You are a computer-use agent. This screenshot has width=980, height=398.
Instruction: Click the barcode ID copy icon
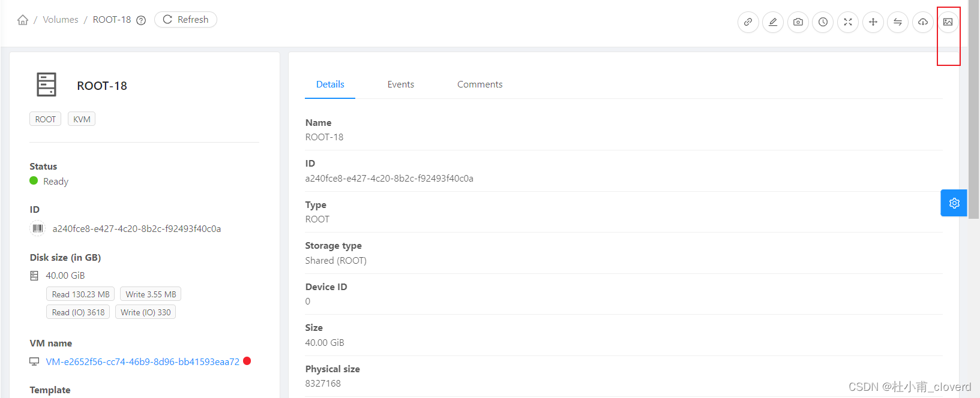coord(38,228)
